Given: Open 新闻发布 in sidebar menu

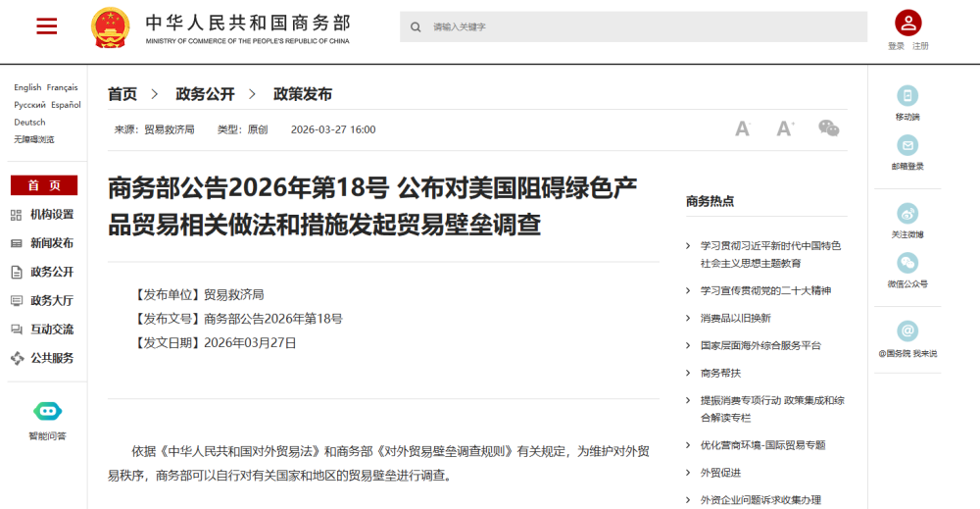Looking at the screenshot, I should coord(51,243).
